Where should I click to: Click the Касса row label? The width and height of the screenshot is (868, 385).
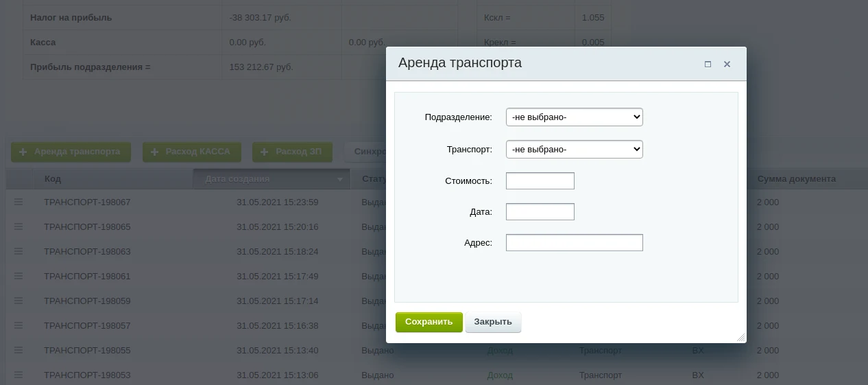pos(43,42)
